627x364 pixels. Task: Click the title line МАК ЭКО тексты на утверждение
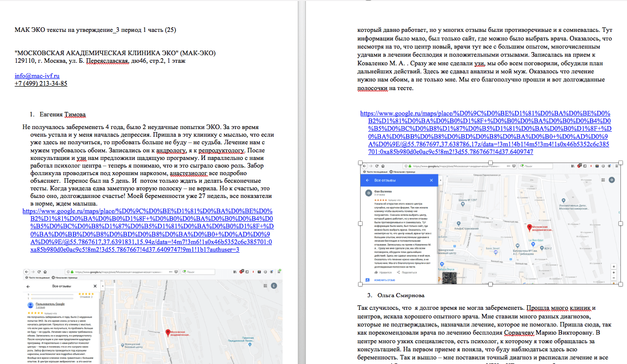[x=95, y=30]
